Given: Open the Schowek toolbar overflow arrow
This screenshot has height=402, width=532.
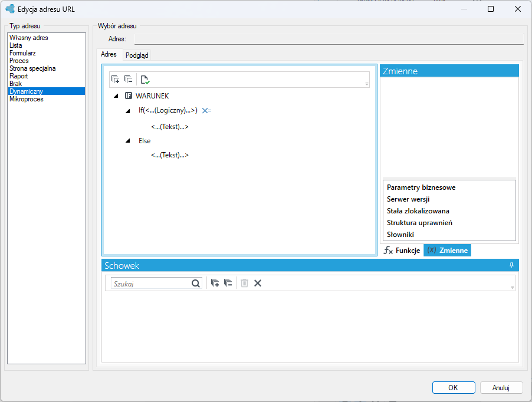Looking at the screenshot, I should click(x=513, y=287).
